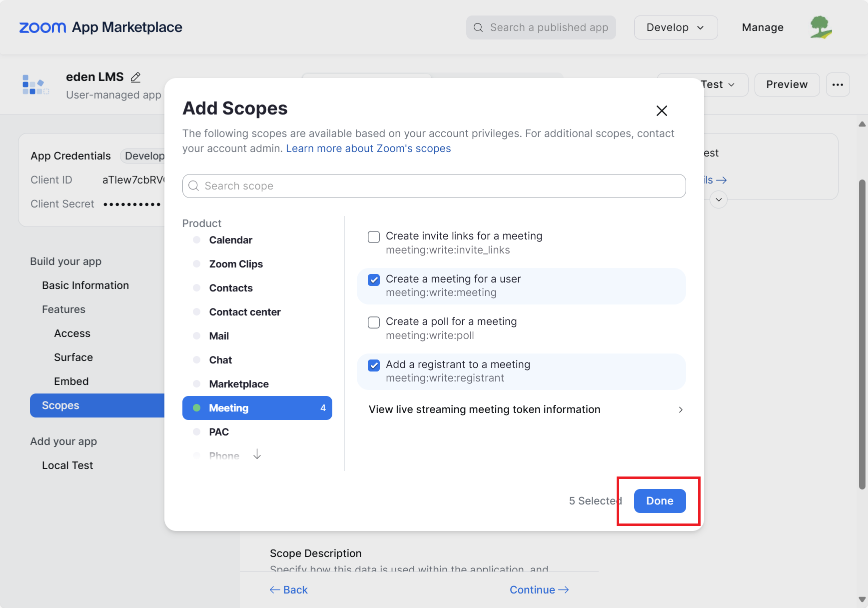
Task: Click the magnifier icon in Search scope
Action: pyautogui.click(x=194, y=186)
